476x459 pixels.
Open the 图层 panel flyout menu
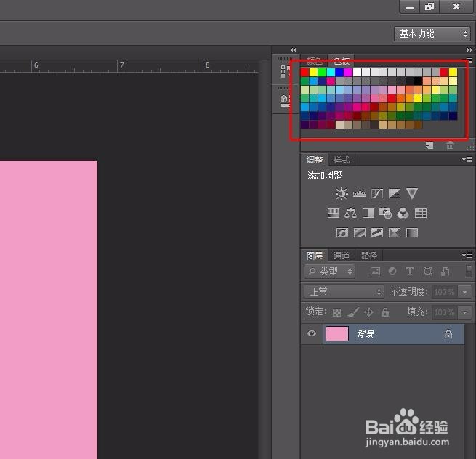pos(467,256)
